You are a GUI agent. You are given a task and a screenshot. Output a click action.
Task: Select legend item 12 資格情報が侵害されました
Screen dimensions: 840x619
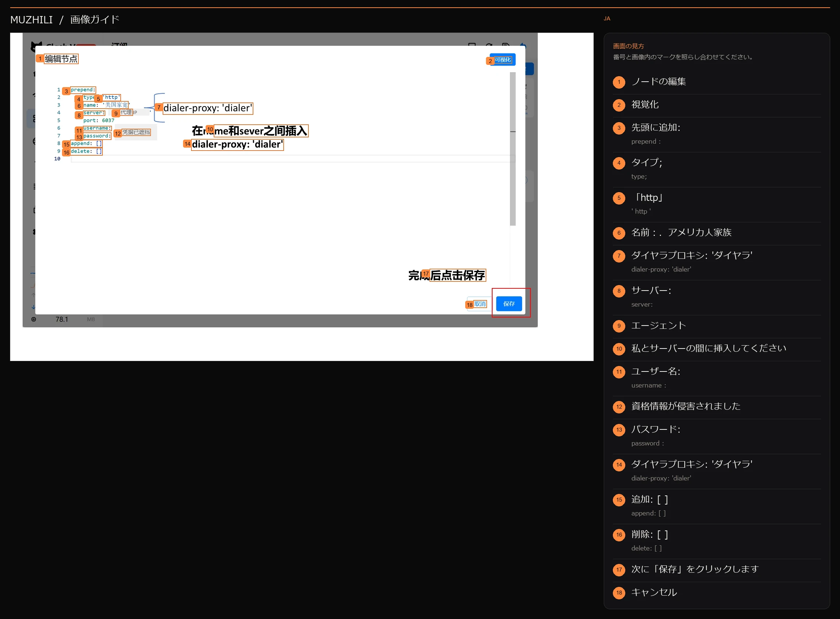[717, 407]
